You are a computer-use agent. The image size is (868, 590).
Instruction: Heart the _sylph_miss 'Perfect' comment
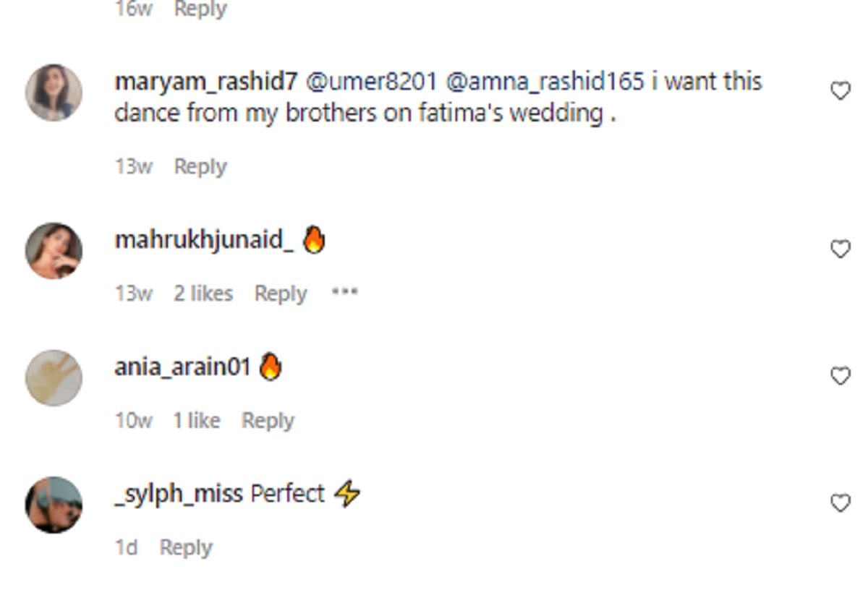[840, 503]
